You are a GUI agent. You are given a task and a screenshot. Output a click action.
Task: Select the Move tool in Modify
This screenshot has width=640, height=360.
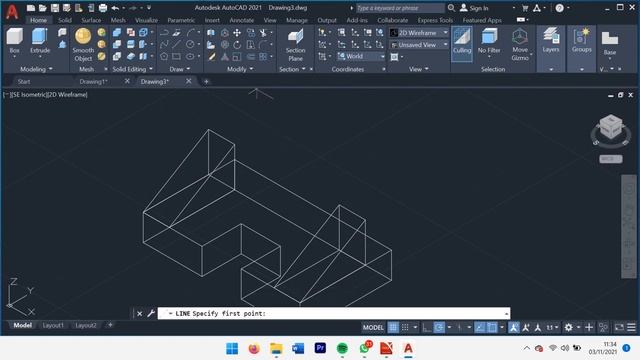click(237, 33)
